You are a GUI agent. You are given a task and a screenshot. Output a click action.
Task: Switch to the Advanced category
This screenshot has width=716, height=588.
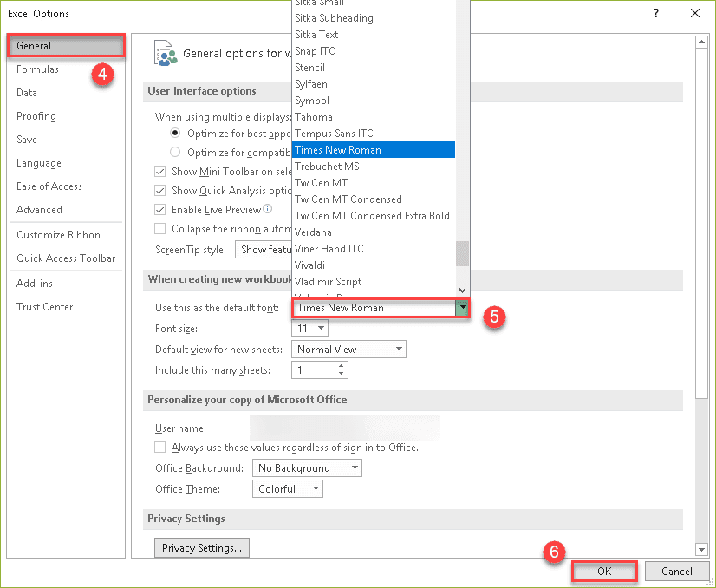(39, 210)
